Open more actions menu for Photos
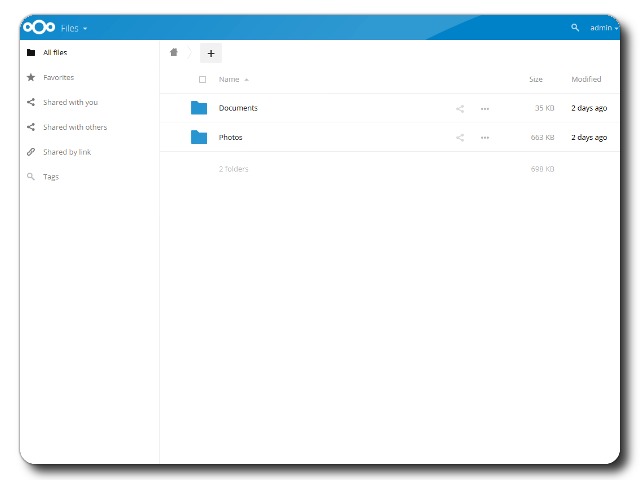 [x=485, y=138]
